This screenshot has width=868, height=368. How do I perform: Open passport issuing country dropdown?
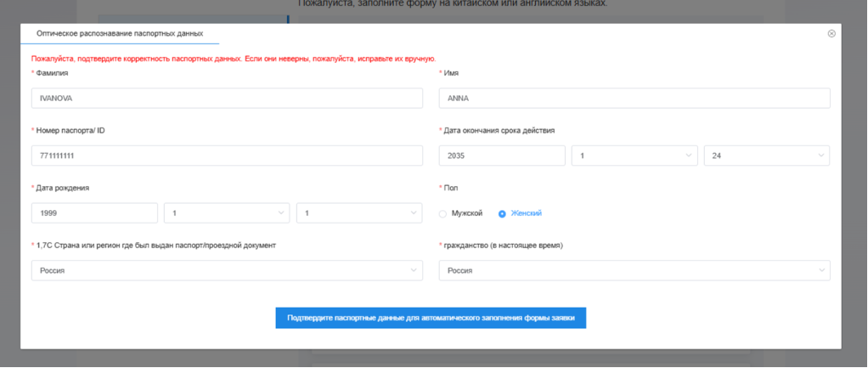click(x=227, y=270)
